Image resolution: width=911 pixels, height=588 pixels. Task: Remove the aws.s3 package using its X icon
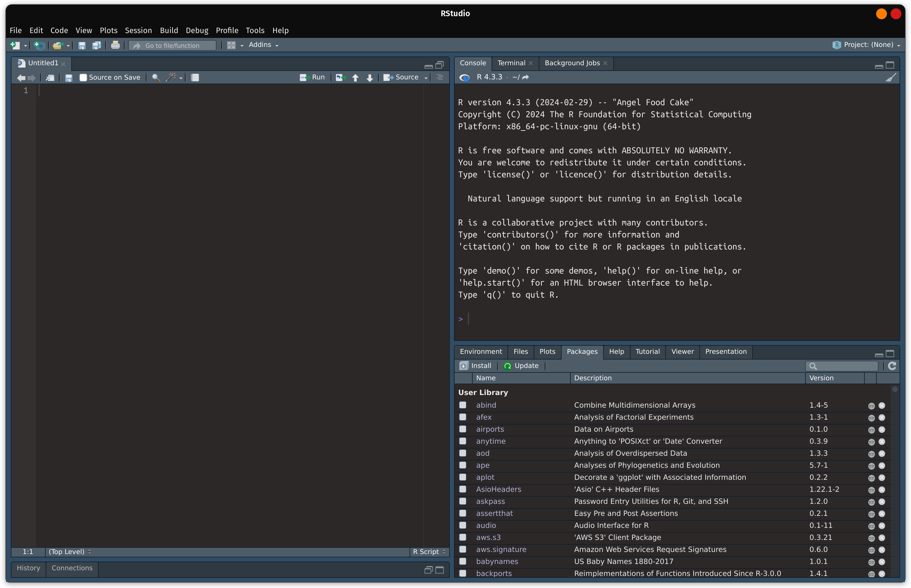(x=882, y=537)
